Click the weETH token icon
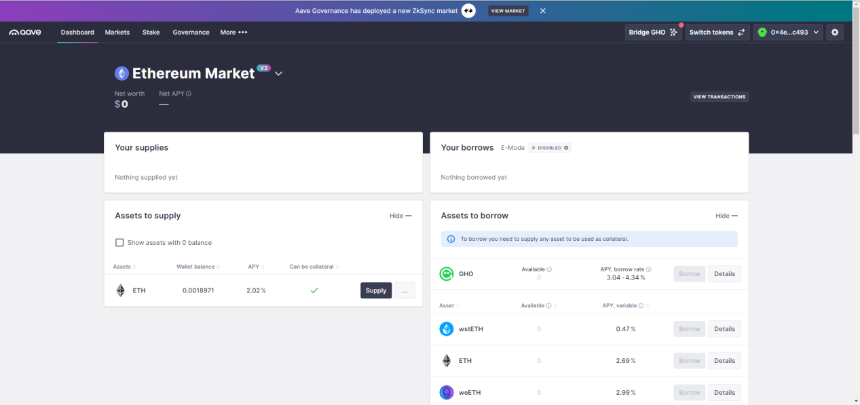860x405 pixels. pyautogui.click(x=446, y=392)
